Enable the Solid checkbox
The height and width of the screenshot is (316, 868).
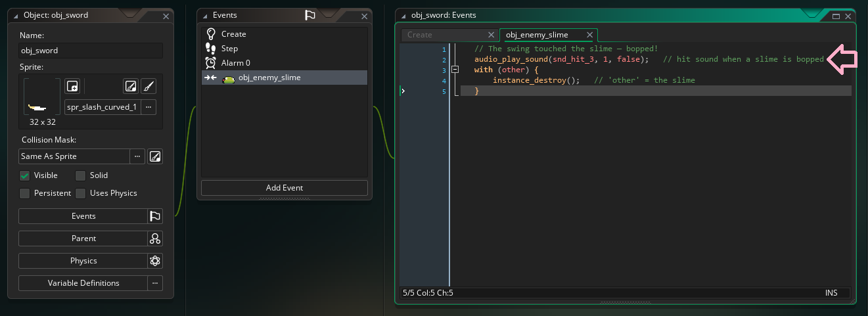tap(80, 175)
